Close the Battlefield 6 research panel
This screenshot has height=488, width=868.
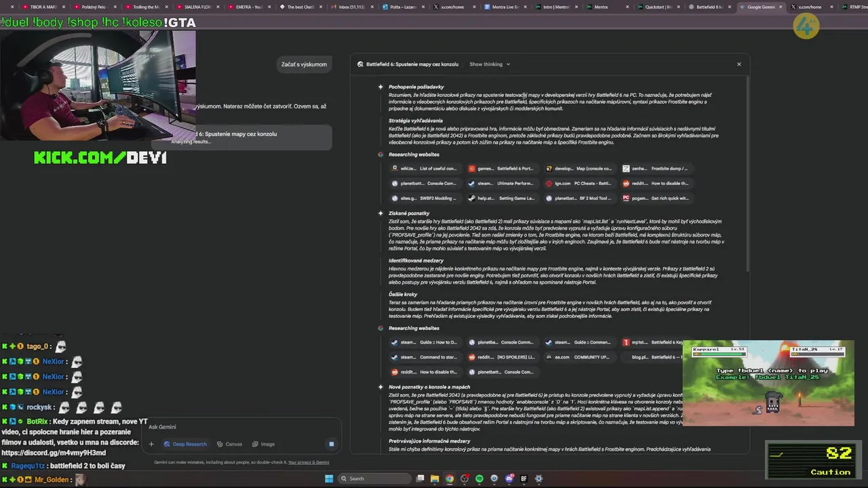tap(739, 64)
